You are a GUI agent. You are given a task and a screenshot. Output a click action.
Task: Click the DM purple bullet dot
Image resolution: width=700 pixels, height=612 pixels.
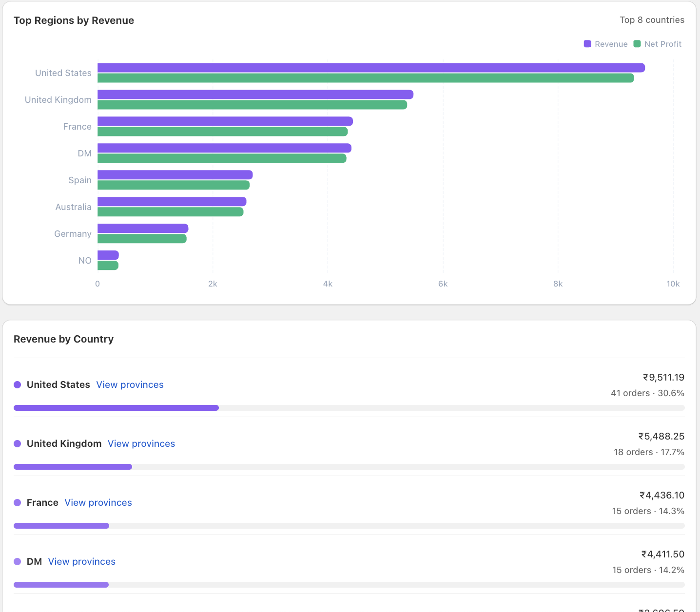(x=18, y=561)
